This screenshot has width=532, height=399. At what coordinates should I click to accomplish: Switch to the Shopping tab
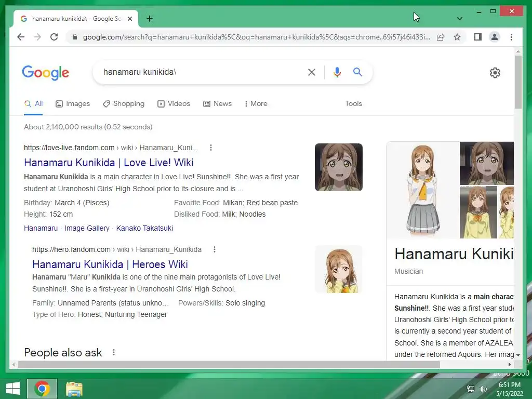[x=124, y=104]
